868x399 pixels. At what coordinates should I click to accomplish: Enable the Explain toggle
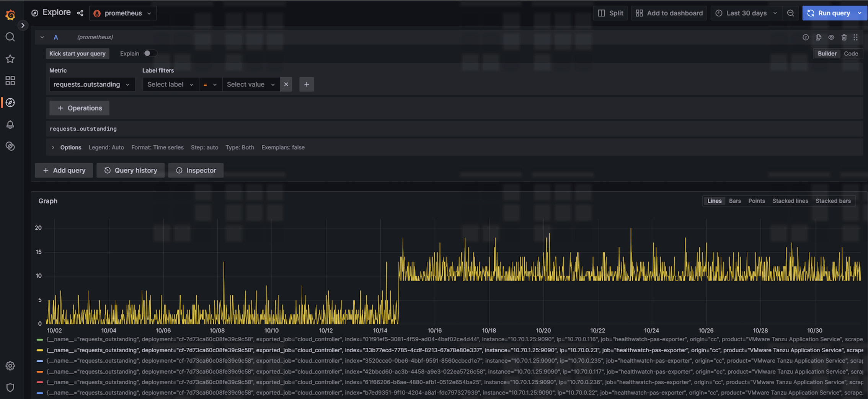point(149,53)
